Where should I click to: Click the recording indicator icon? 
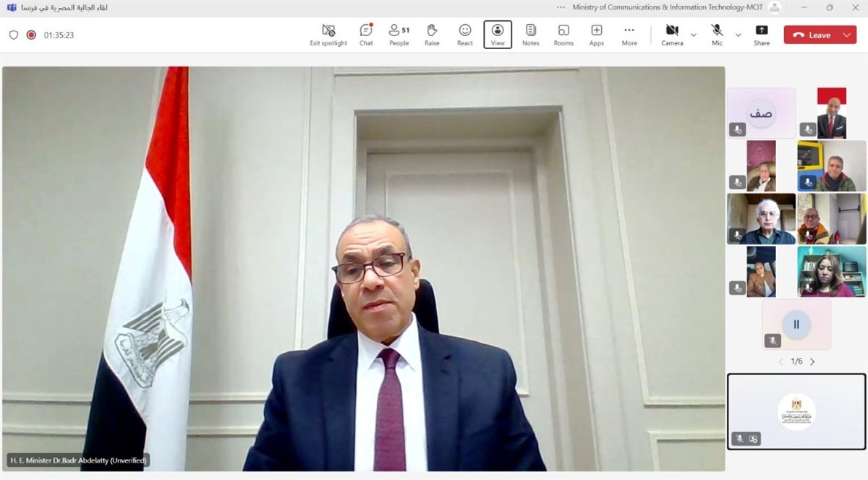pyautogui.click(x=31, y=35)
